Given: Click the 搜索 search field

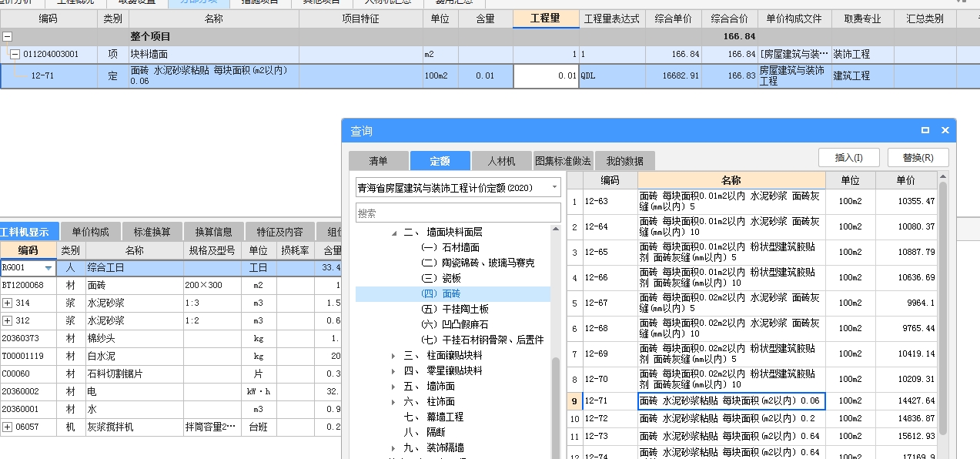Looking at the screenshot, I should click(458, 213).
